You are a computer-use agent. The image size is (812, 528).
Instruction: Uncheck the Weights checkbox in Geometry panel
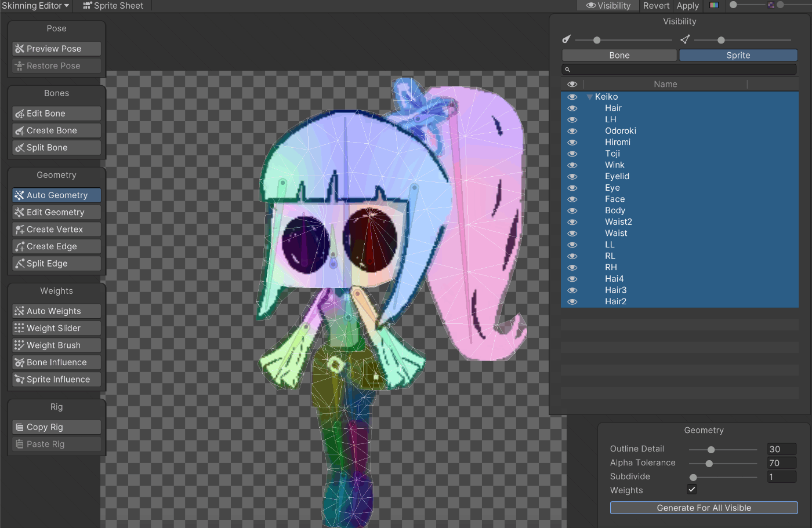(692, 490)
